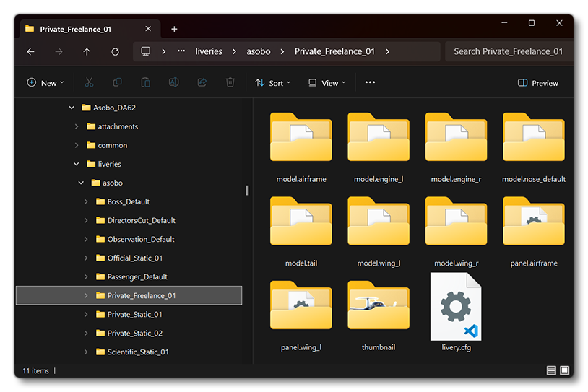Click liveries in the address breadcrumb
This screenshot has height=392, width=588.
[209, 51]
